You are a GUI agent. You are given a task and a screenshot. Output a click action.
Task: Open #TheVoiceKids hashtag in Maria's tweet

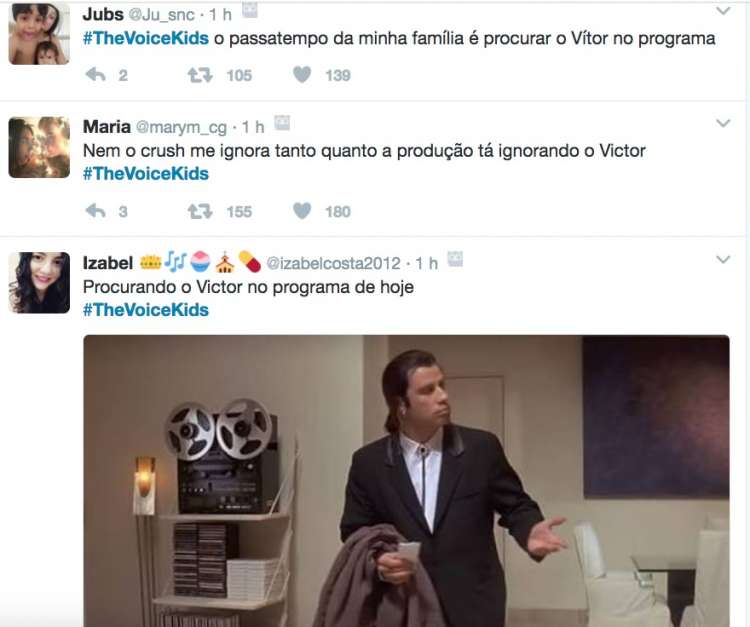[x=146, y=174]
